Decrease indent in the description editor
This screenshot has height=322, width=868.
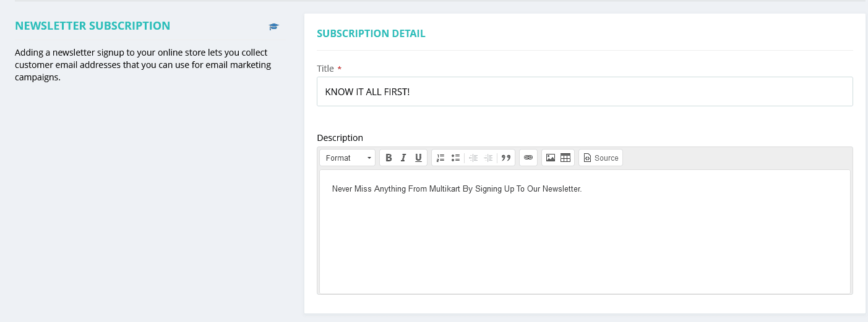473,158
